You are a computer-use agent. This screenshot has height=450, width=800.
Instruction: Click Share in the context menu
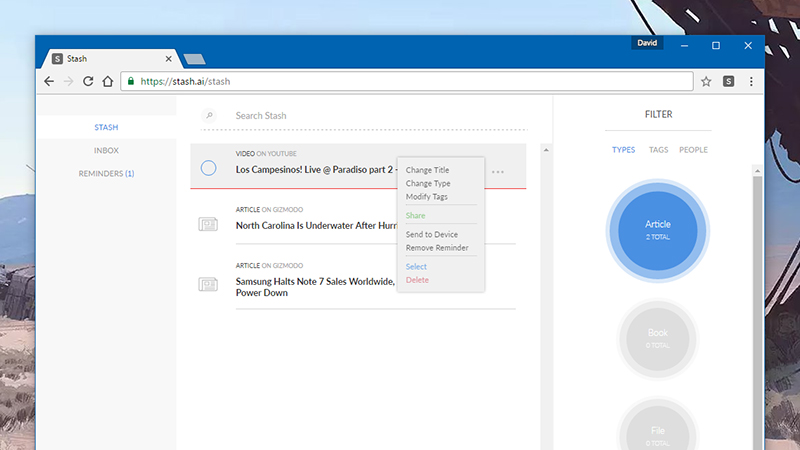pyautogui.click(x=415, y=215)
